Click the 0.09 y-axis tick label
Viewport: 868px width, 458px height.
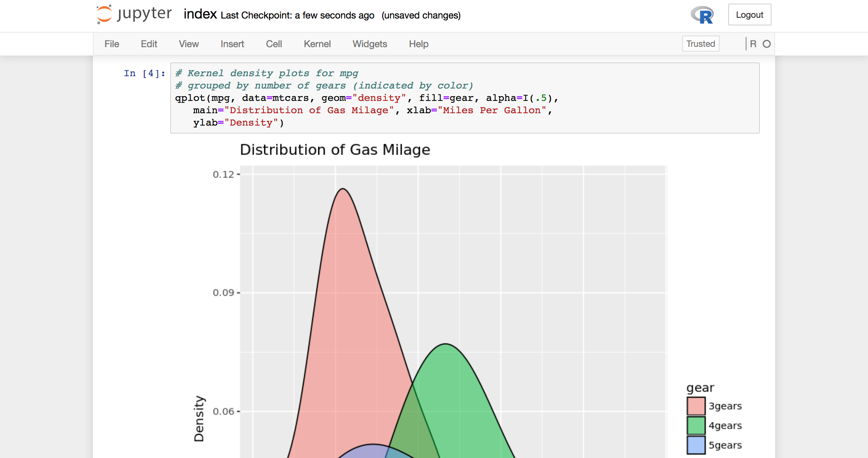tap(224, 293)
